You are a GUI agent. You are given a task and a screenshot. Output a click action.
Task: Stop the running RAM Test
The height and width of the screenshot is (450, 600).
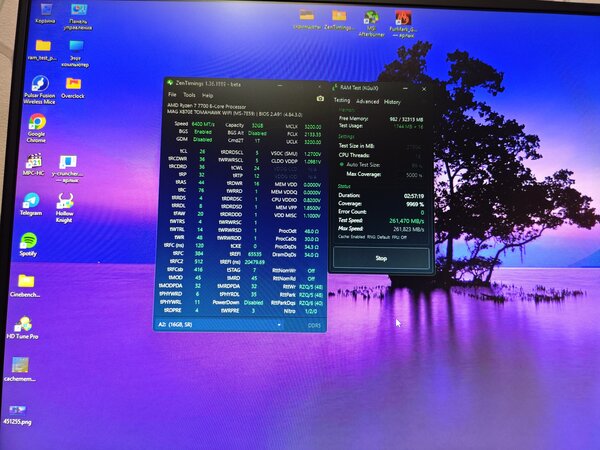coord(381,258)
